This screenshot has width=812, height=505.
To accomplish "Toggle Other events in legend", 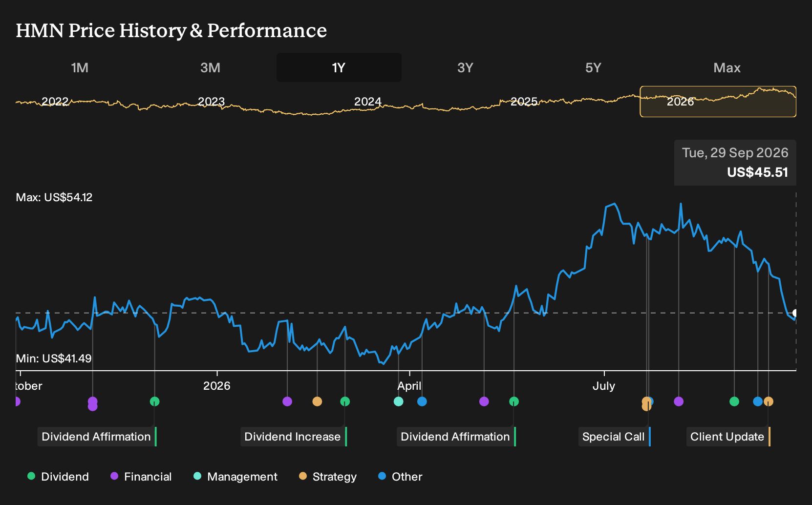I will point(400,476).
